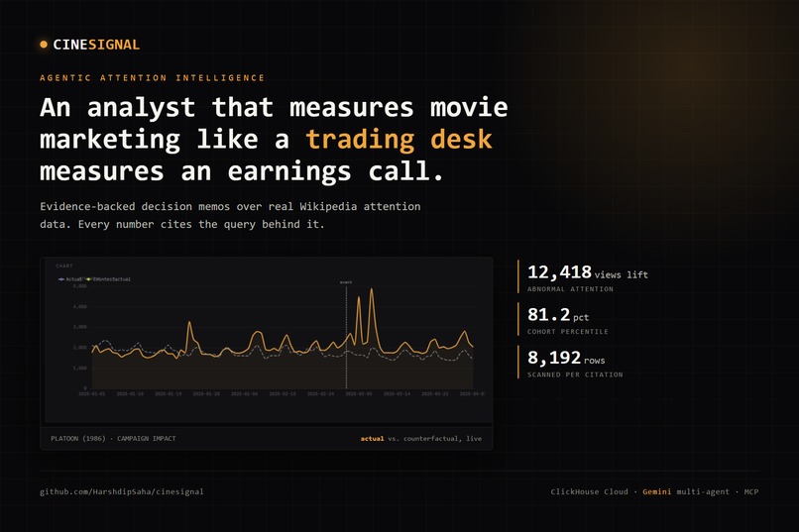
Task: Click the 'SCANNED PER CITATION' label
Action: click(x=575, y=374)
